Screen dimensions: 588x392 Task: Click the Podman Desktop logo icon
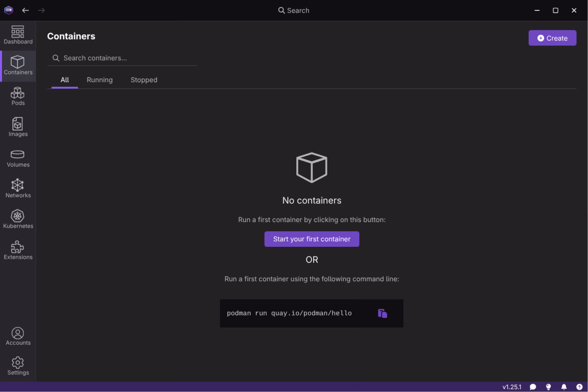tap(9, 10)
